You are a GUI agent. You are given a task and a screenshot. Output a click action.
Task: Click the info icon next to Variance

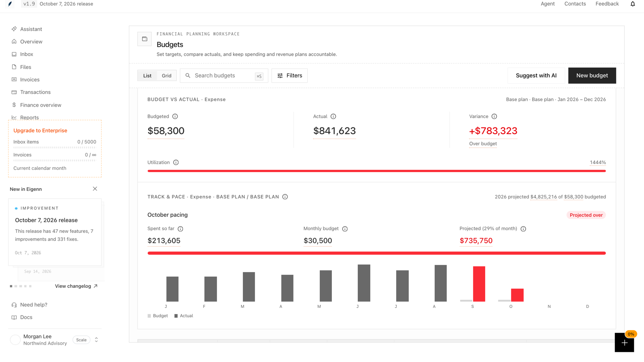point(494,116)
